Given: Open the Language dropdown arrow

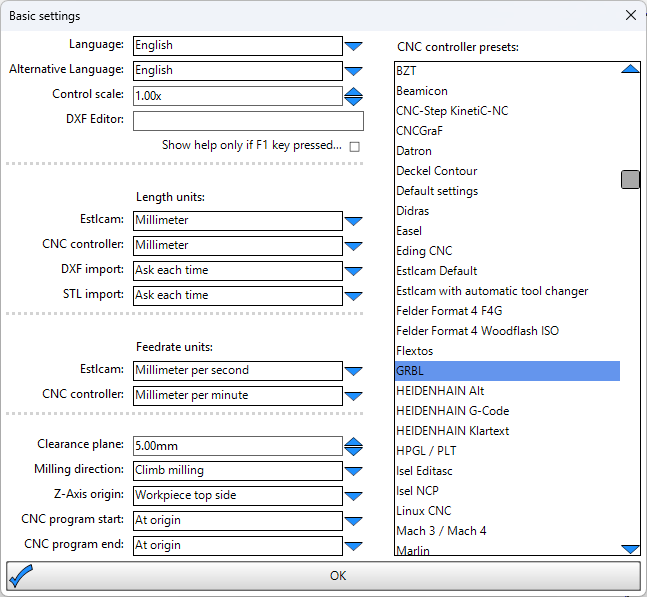Looking at the screenshot, I should tap(354, 46).
